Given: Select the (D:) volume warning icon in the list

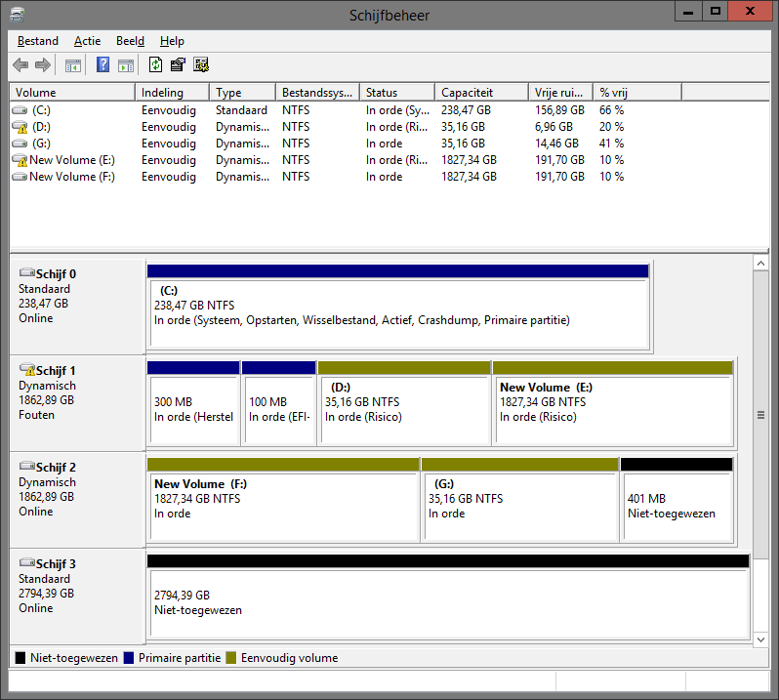Looking at the screenshot, I should tap(20, 127).
